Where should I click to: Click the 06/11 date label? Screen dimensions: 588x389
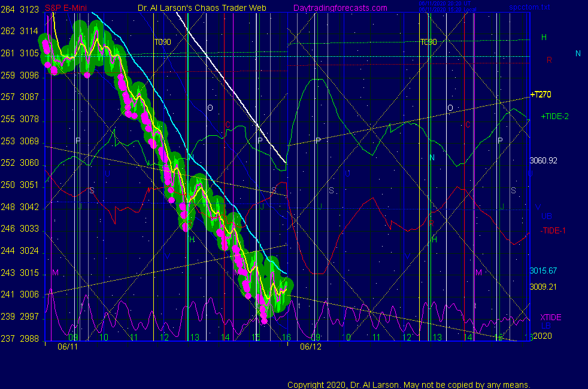coord(68,347)
